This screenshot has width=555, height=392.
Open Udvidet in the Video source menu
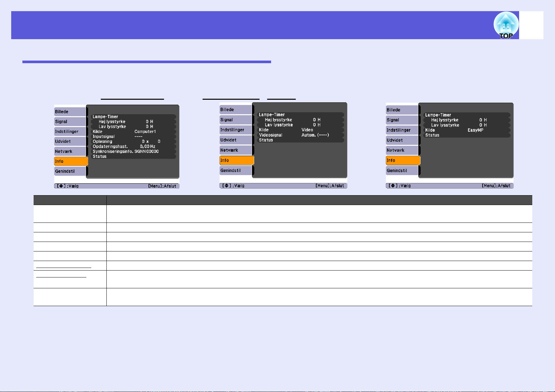point(236,140)
